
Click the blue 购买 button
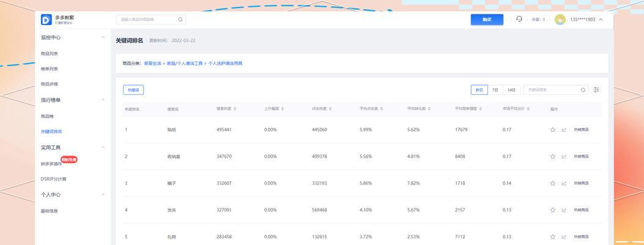(487, 20)
